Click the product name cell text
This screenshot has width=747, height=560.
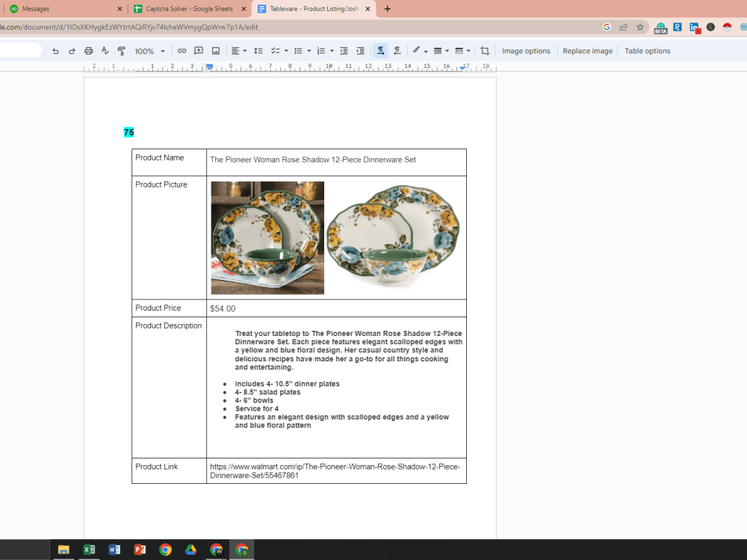pos(313,160)
